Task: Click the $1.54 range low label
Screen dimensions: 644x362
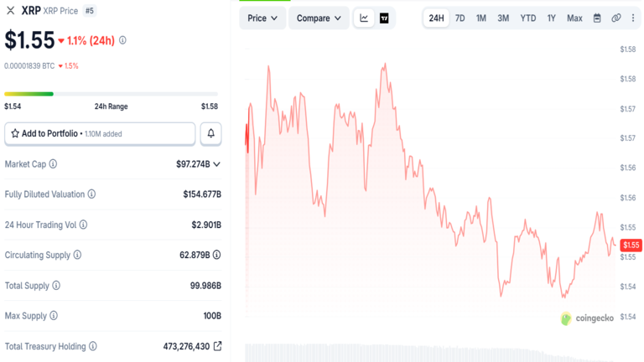Action: click(13, 106)
